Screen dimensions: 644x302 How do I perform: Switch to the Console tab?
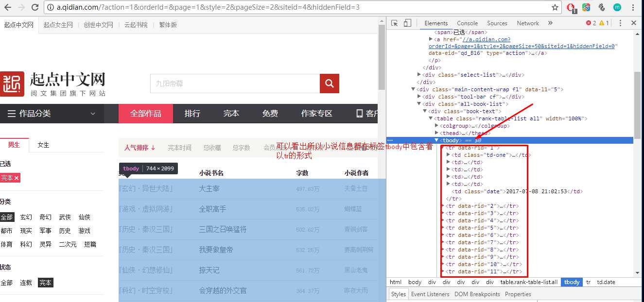pyautogui.click(x=467, y=23)
